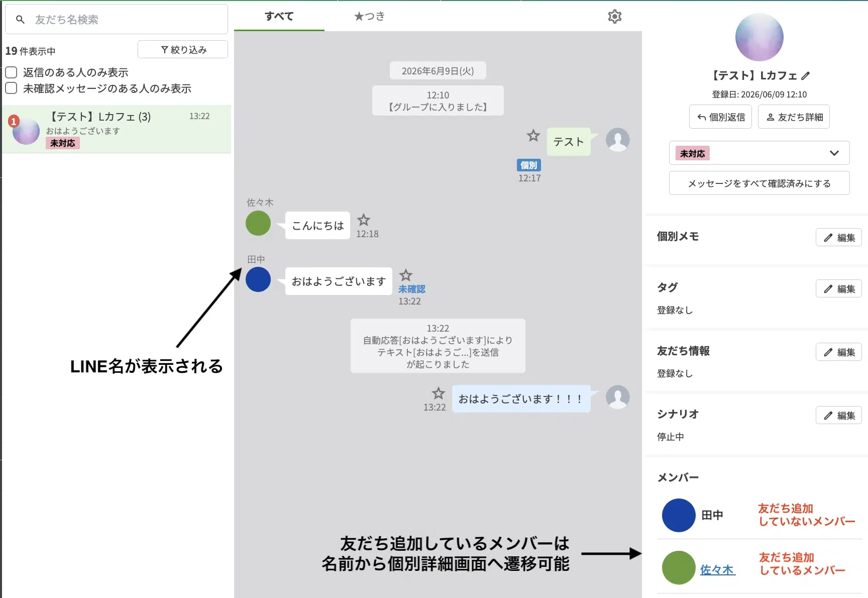Click the large group profile avatar

click(759, 37)
